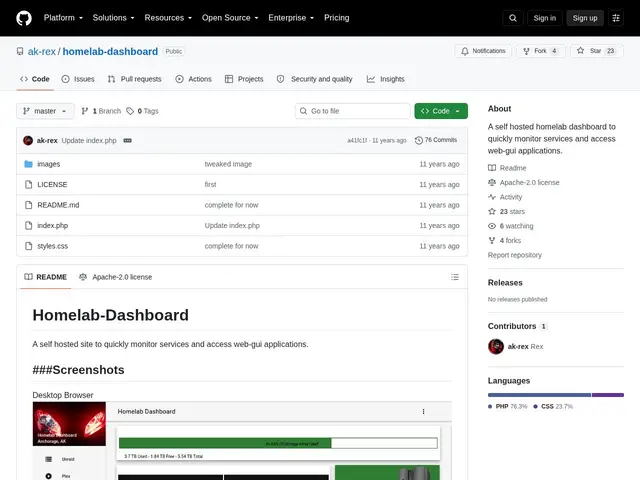
Task: Click the 'first' commit message for LICENSE
Action: [210, 184]
